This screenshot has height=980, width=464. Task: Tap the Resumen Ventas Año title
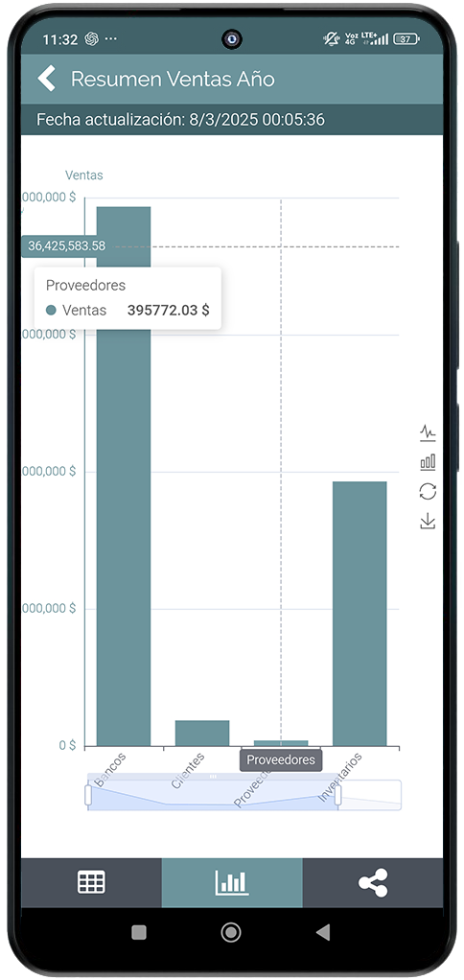[173, 80]
